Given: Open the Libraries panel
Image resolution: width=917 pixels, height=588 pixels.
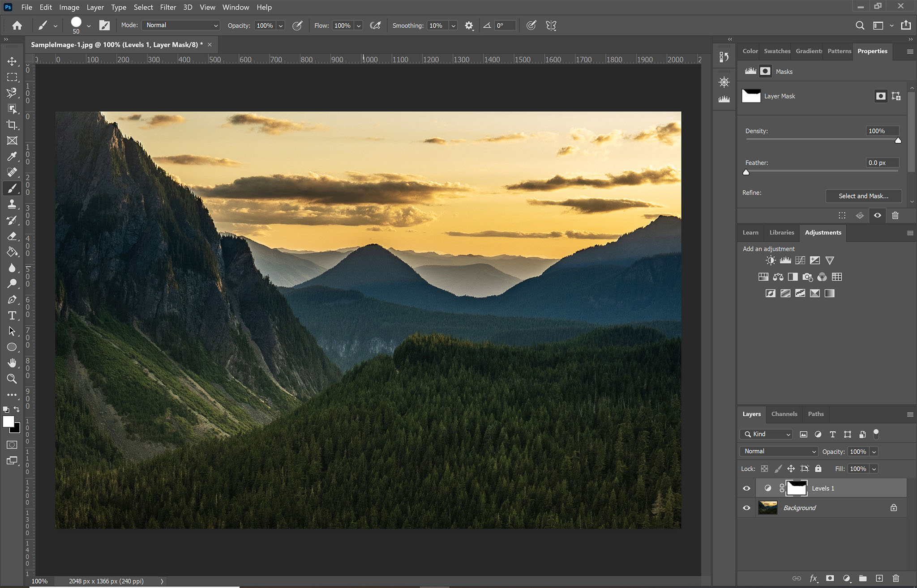Looking at the screenshot, I should coord(781,232).
